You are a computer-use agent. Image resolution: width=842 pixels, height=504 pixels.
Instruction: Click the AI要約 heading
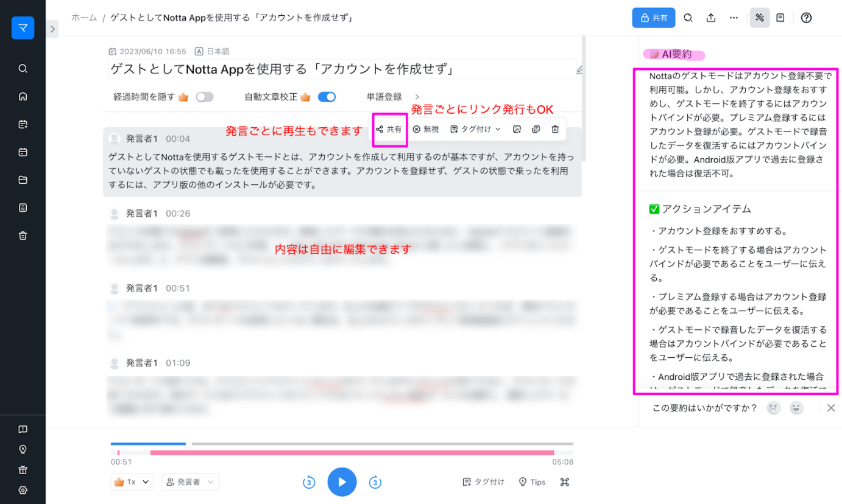(x=671, y=55)
